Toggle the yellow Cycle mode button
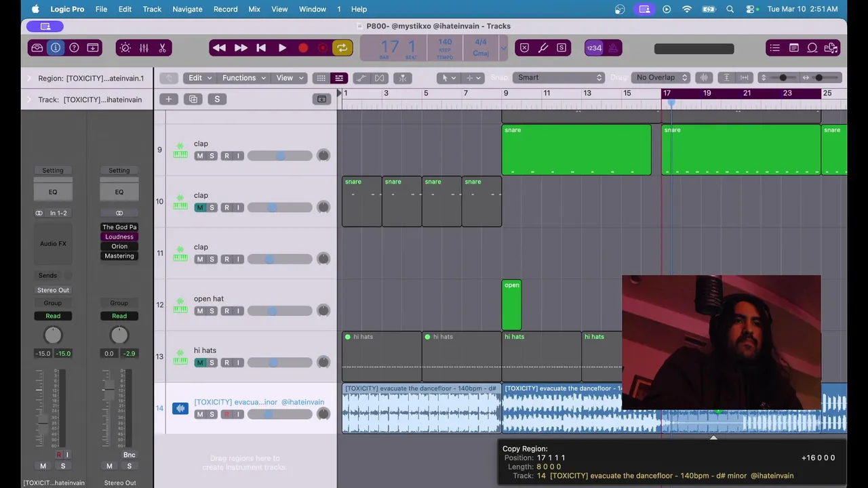Screen dimensions: 868x488 [x=342, y=48]
